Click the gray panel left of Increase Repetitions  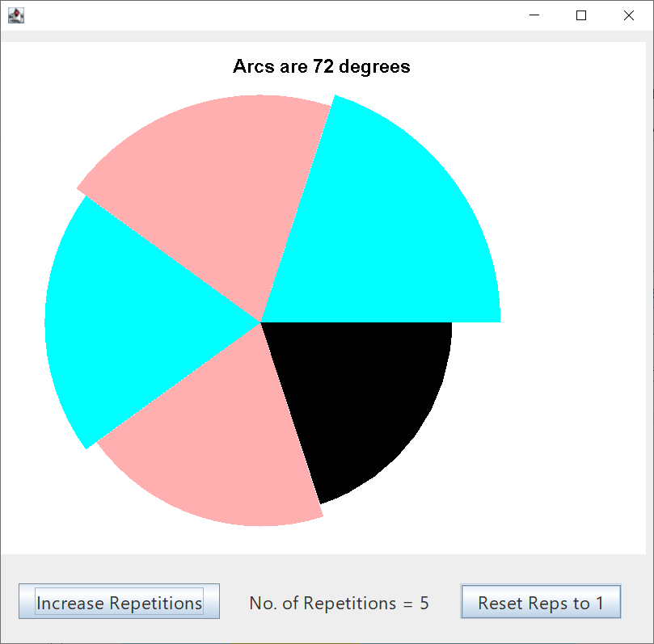tap(10, 601)
